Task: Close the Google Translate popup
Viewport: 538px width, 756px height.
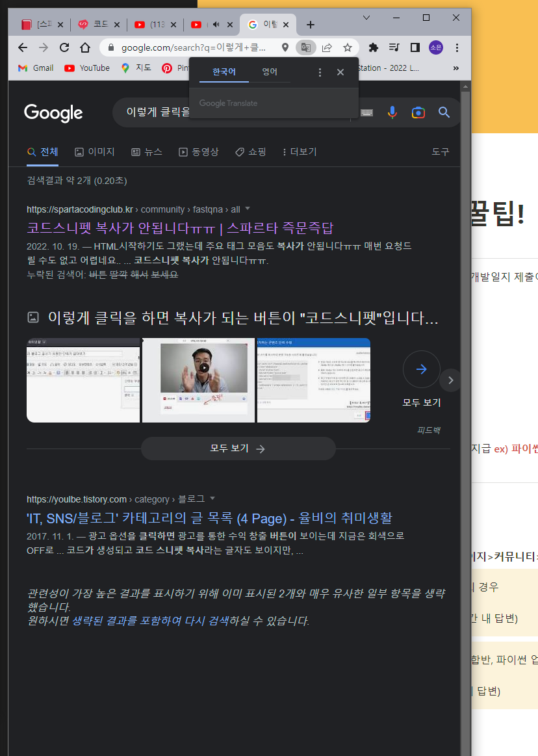Action: (x=340, y=72)
